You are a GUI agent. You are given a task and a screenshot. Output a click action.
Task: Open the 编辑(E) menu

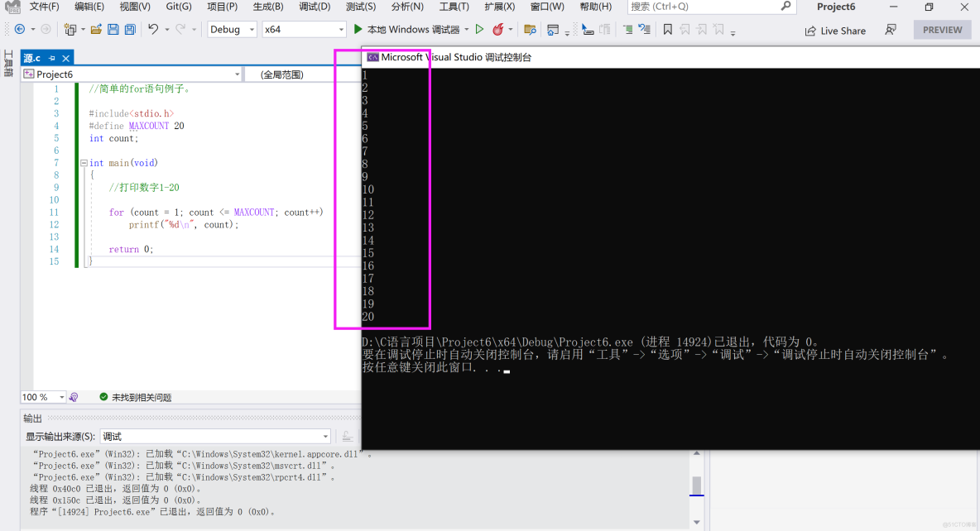[x=89, y=7]
